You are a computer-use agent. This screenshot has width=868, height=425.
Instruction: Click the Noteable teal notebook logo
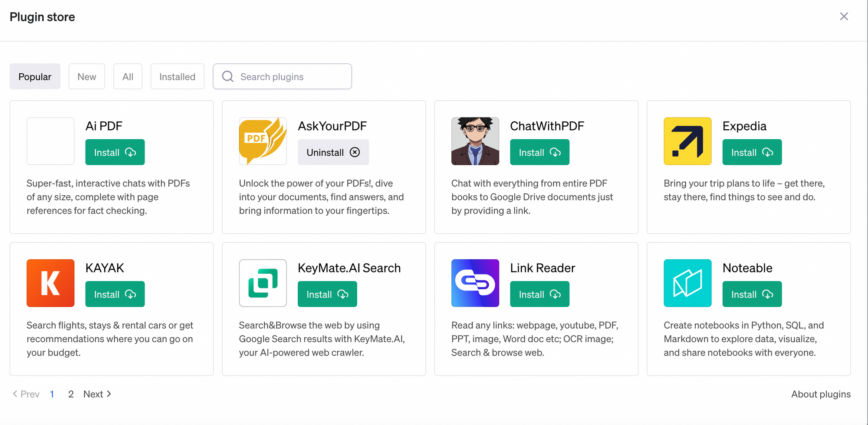[687, 283]
